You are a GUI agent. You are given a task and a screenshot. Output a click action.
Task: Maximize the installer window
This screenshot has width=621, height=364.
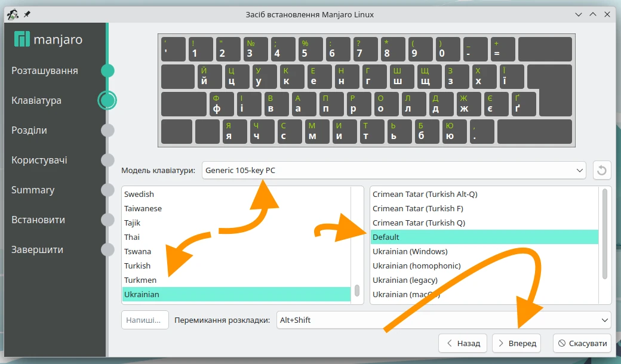pyautogui.click(x=593, y=14)
